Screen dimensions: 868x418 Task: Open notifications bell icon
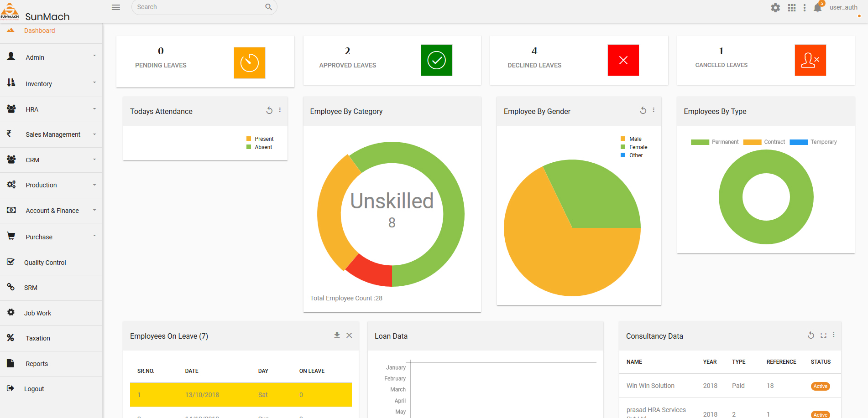pos(817,8)
